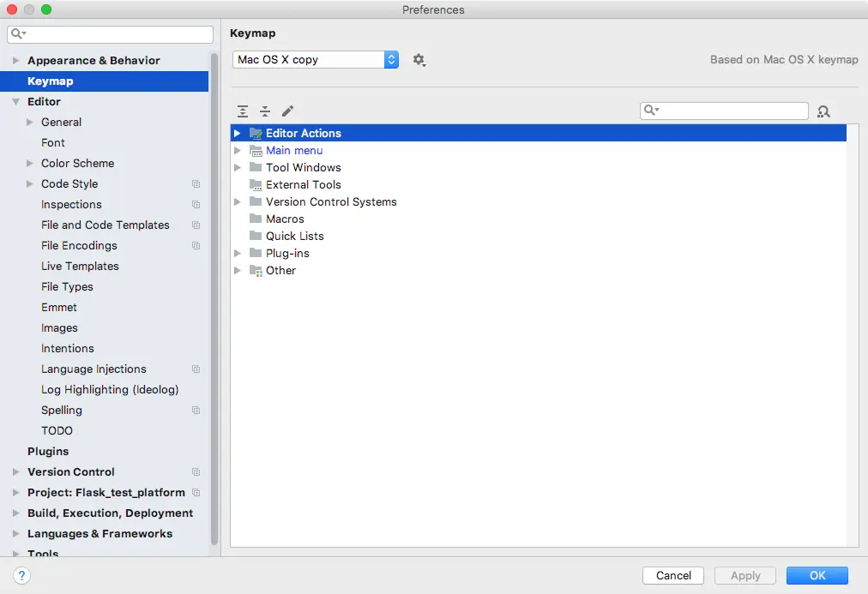
Task: Open the Images settings page
Action: point(59,328)
